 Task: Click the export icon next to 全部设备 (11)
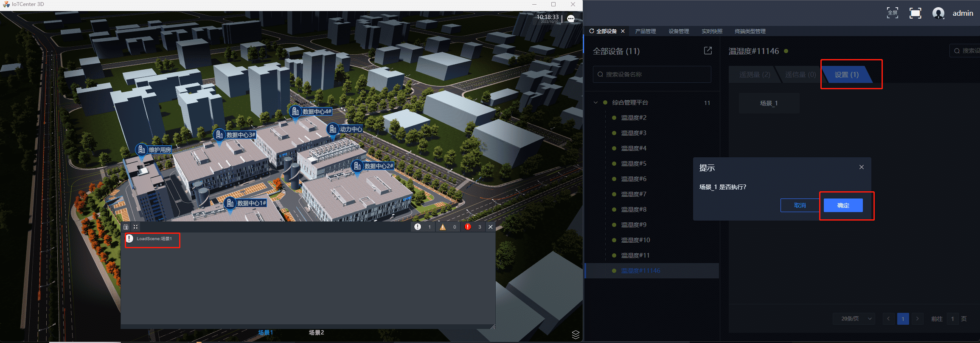coord(708,51)
